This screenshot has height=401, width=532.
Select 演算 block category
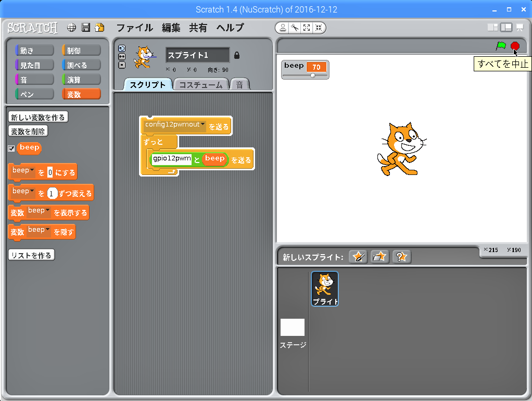coord(81,80)
